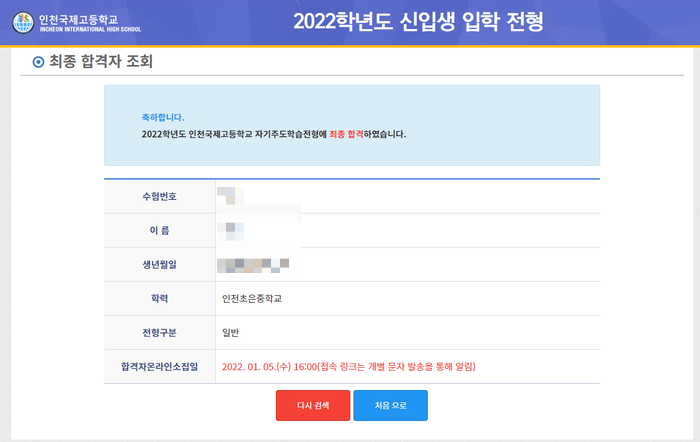Click the blurred birth date value
The height and width of the screenshot is (442, 700).
(x=253, y=265)
